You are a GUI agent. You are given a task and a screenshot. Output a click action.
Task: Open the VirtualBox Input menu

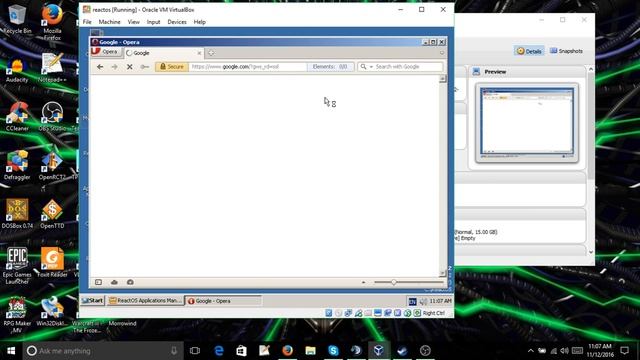(153, 22)
